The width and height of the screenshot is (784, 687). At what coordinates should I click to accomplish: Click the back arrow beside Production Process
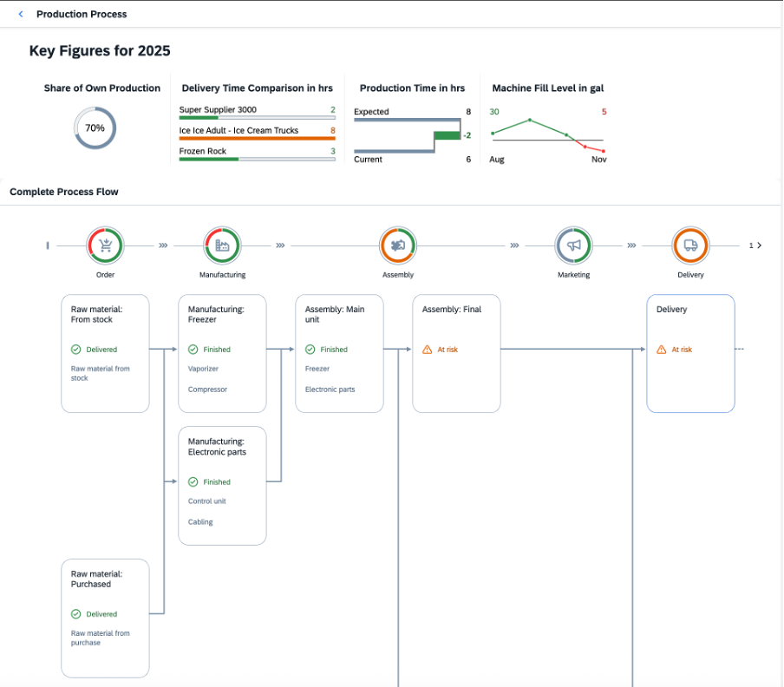pos(21,14)
